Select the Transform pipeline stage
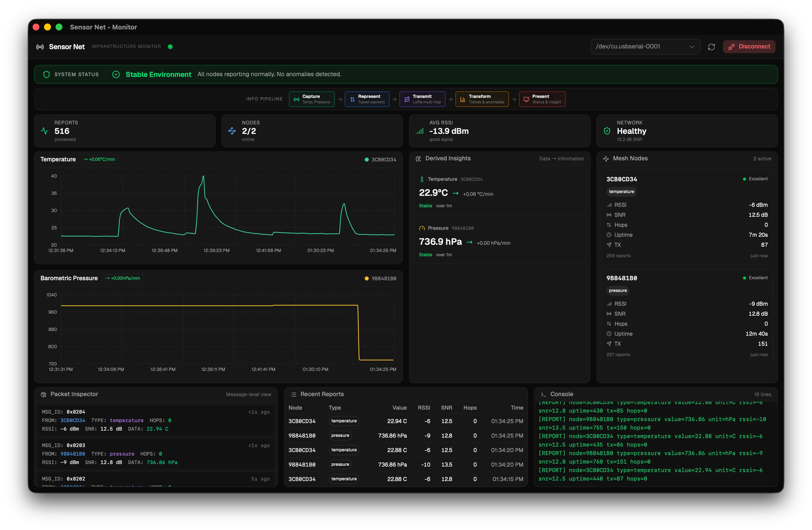Screen dimensions: 812x530 click(x=482, y=99)
